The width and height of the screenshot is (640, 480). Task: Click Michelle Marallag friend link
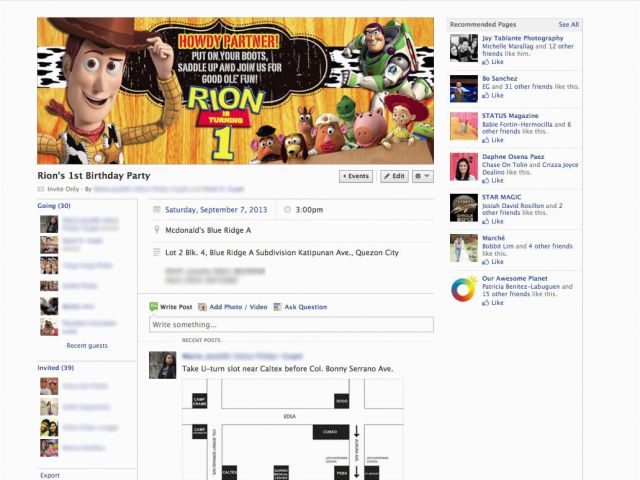point(508,46)
